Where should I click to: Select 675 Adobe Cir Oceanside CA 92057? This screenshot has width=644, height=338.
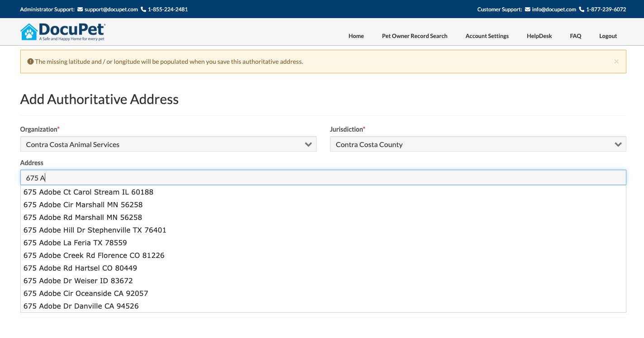pyautogui.click(x=323, y=293)
